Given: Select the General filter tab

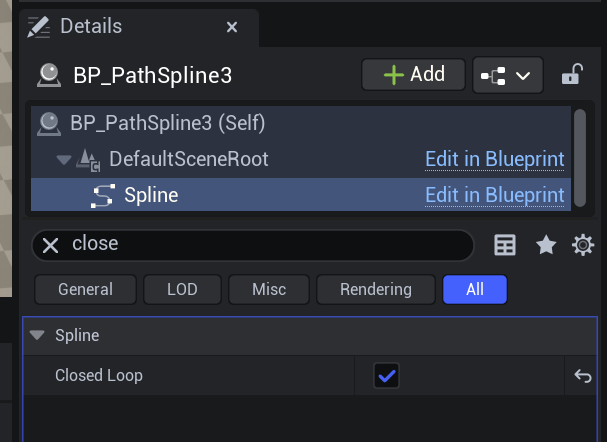Looking at the screenshot, I should (x=86, y=290).
